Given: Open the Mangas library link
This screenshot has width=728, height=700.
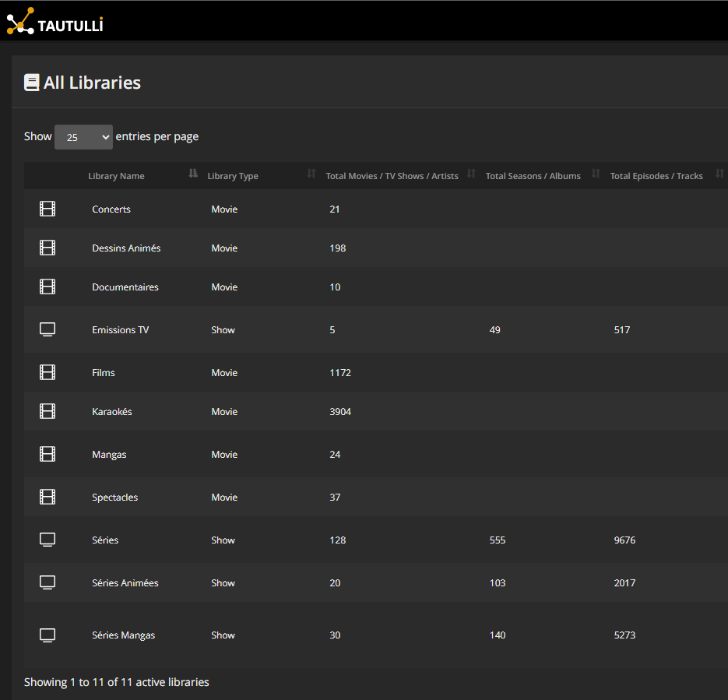Looking at the screenshot, I should click(x=109, y=455).
